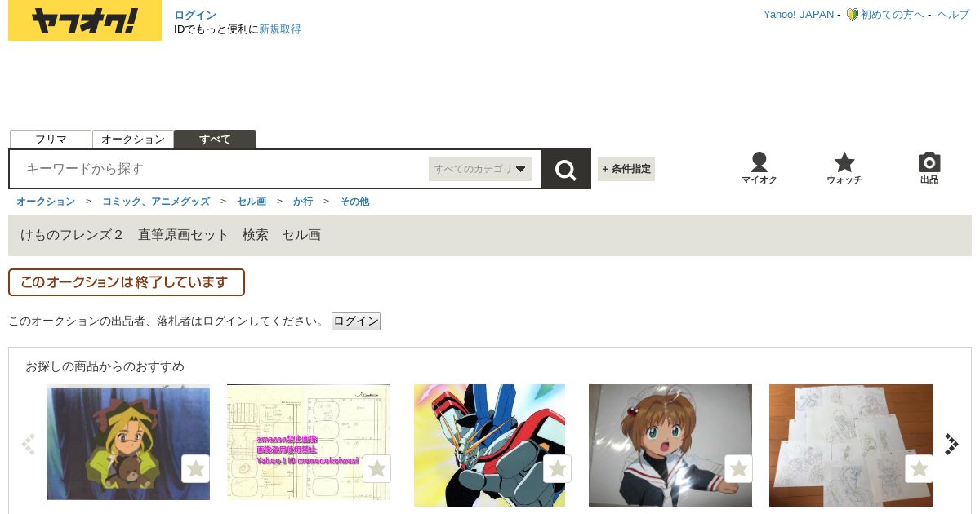This screenshot has height=514, width=980.
Task: Click お探しの商品からのおすすめ heading
Action: (105, 366)
